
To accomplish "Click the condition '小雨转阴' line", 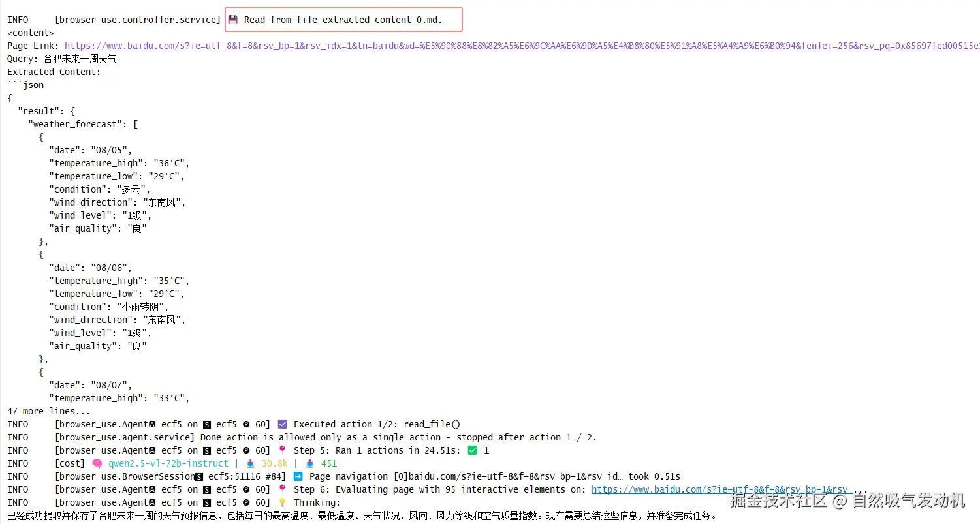I will 109,307.
